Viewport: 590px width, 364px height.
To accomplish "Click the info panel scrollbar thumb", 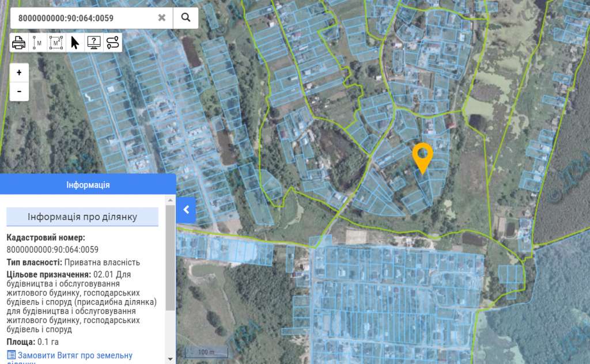I will (x=170, y=259).
